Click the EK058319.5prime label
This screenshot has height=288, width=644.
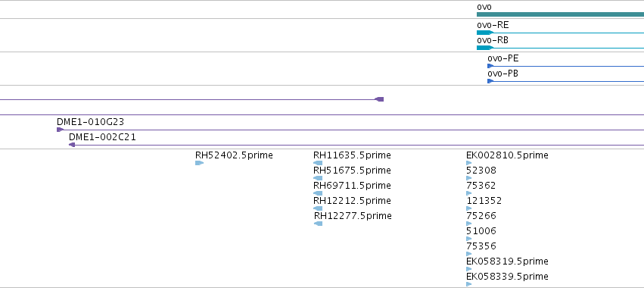pyautogui.click(x=507, y=261)
